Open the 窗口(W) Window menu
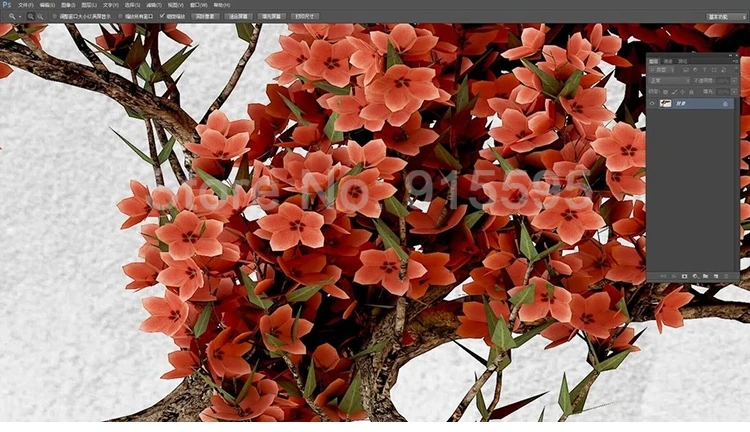The image size is (750, 432). [x=198, y=5]
